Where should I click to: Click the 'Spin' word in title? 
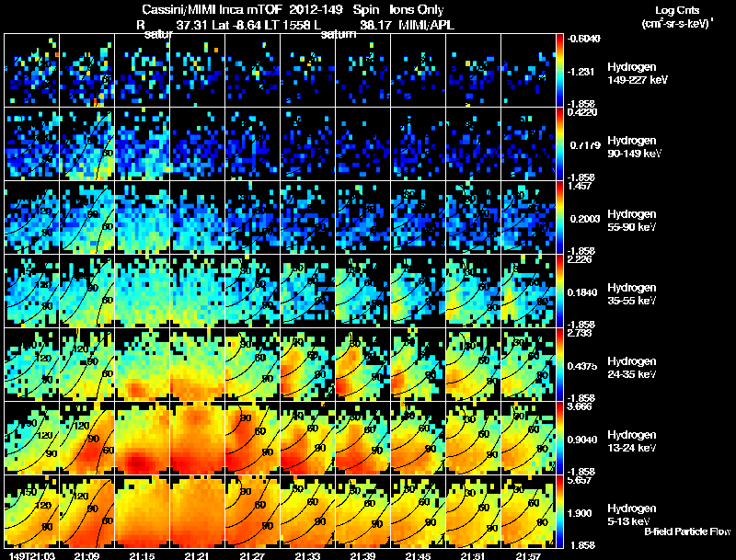(365, 10)
